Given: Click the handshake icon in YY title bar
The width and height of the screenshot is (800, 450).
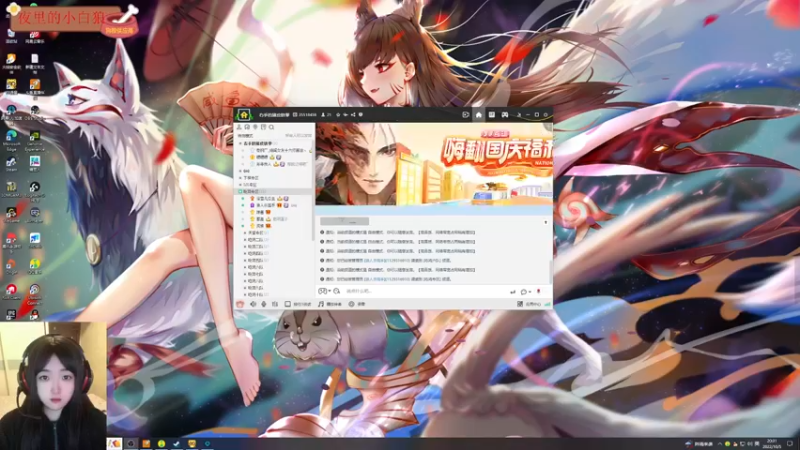Looking at the screenshot, I should tap(345, 115).
